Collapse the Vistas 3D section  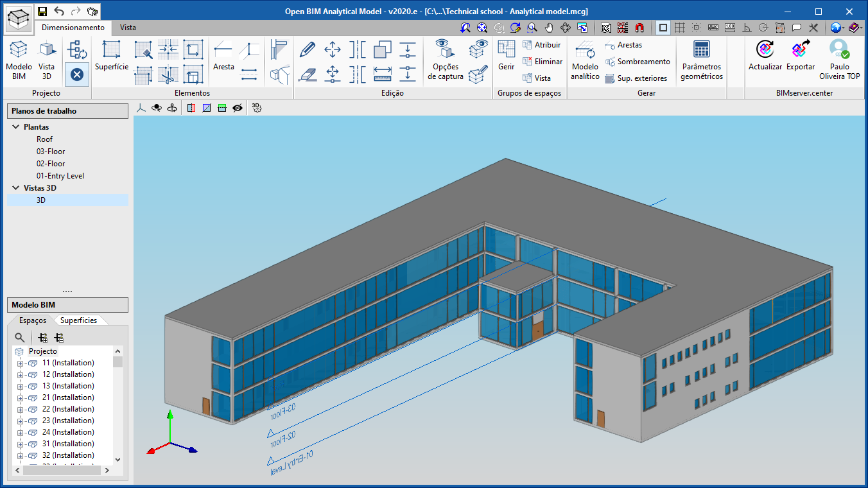pos(16,187)
